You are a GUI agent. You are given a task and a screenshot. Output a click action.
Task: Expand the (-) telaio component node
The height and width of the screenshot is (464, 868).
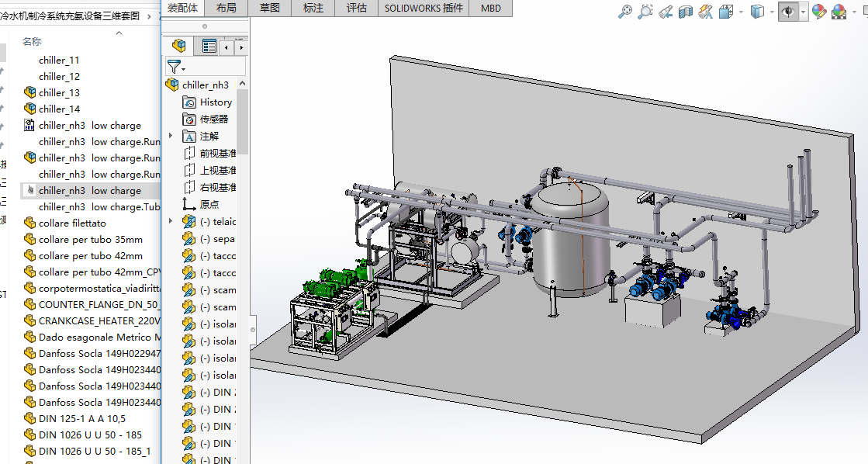(x=171, y=221)
